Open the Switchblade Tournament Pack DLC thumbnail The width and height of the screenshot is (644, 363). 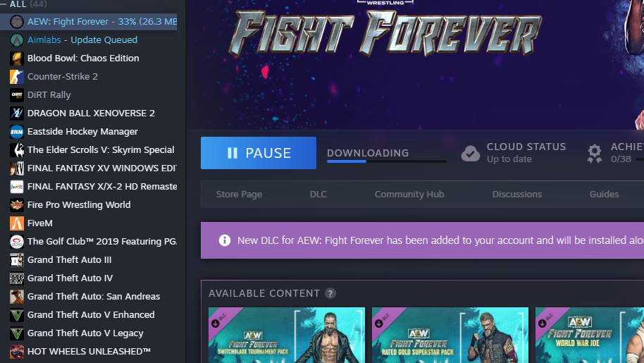point(287,335)
